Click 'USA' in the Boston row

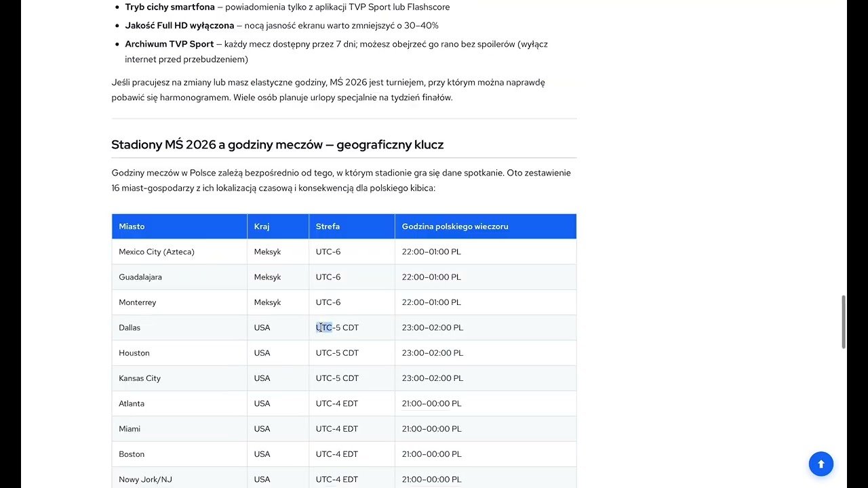(262, 454)
